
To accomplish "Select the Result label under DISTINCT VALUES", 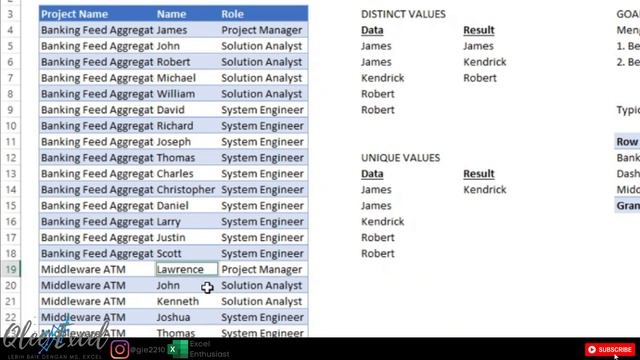I will (x=479, y=30).
